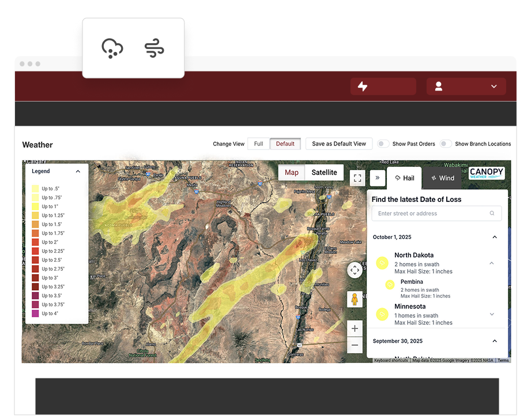
Task: Select the Up to 1 inch legend swatch
Action: pos(36,206)
